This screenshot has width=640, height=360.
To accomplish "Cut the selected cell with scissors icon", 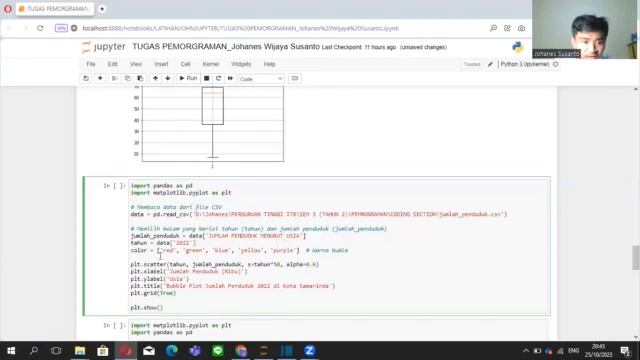I will 115,78.
